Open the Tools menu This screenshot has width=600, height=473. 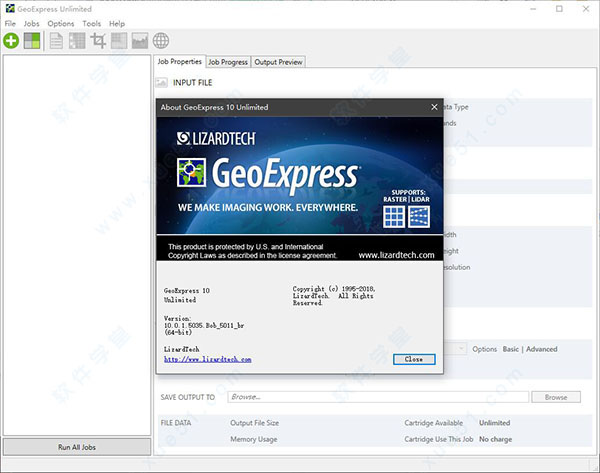(92, 23)
